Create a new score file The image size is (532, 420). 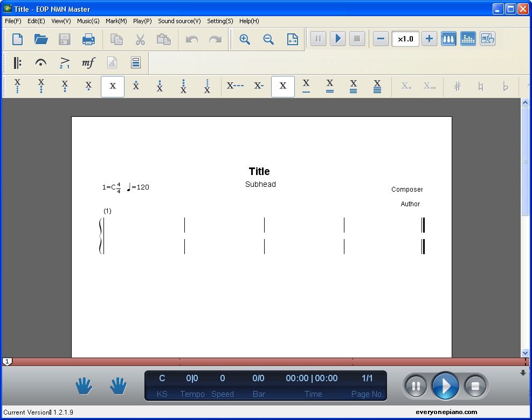tap(18, 39)
